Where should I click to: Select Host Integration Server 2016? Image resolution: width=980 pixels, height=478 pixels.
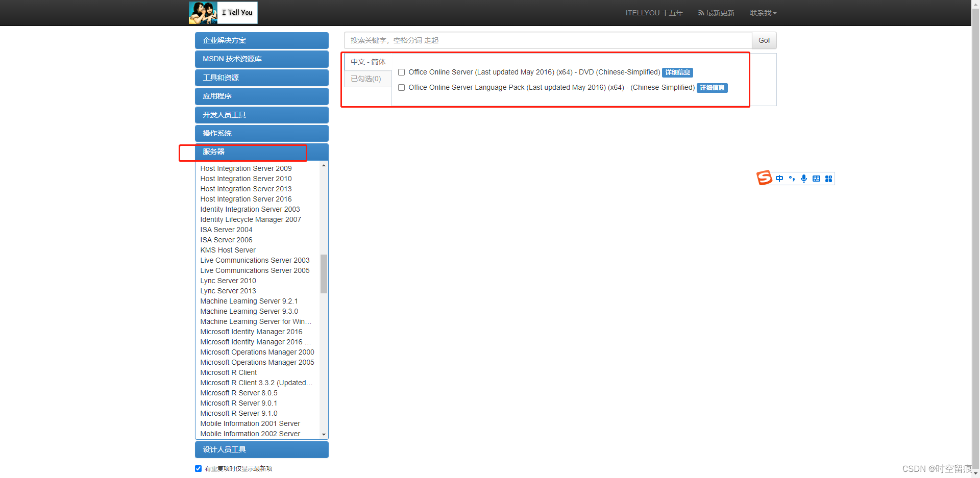tap(246, 199)
